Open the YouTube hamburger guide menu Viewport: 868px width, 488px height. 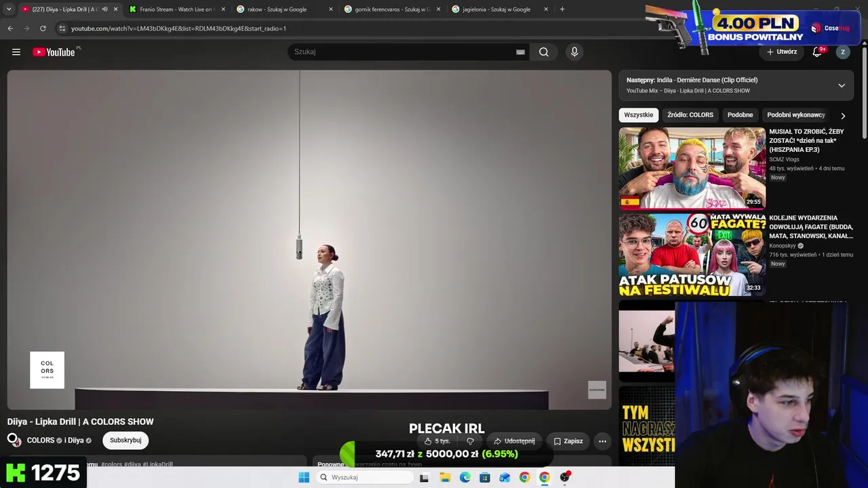click(16, 52)
